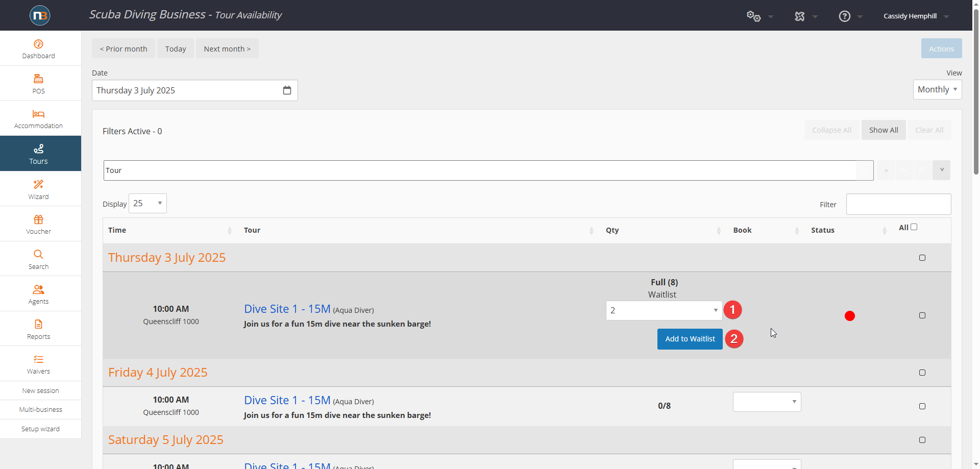980x469 pixels.
Task: Open the Reports document icon
Action: click(39, 324)
